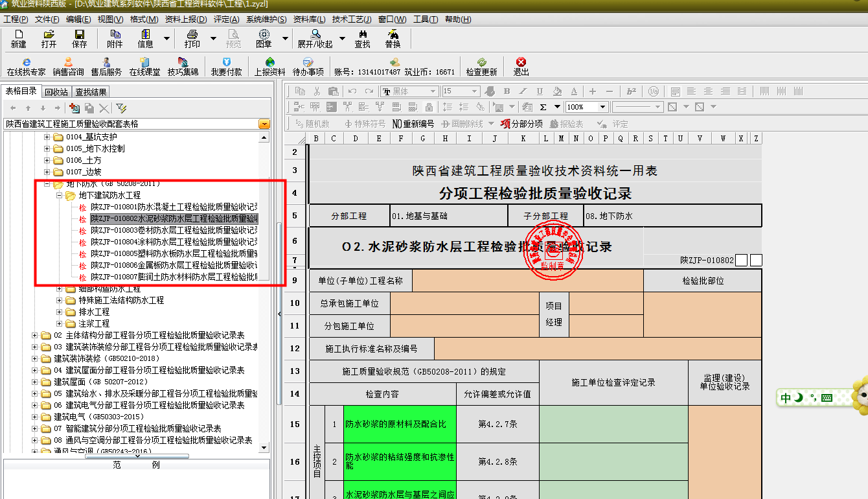The height and width of the screenshot is (499, 868).
Task: Click the 新建 (New) toolbar icon
Action: pos(18,38)
